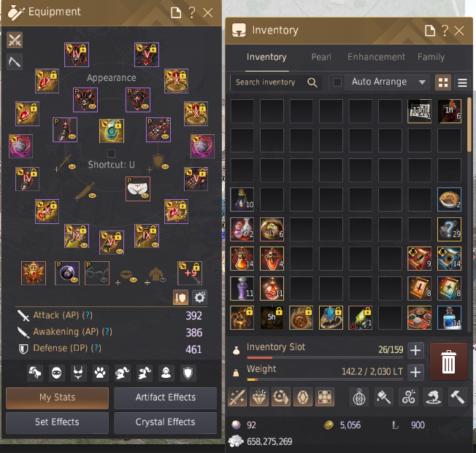Click the paw pet icon
476x453 pixels.
pyautogui.click(x=100, y=373)
